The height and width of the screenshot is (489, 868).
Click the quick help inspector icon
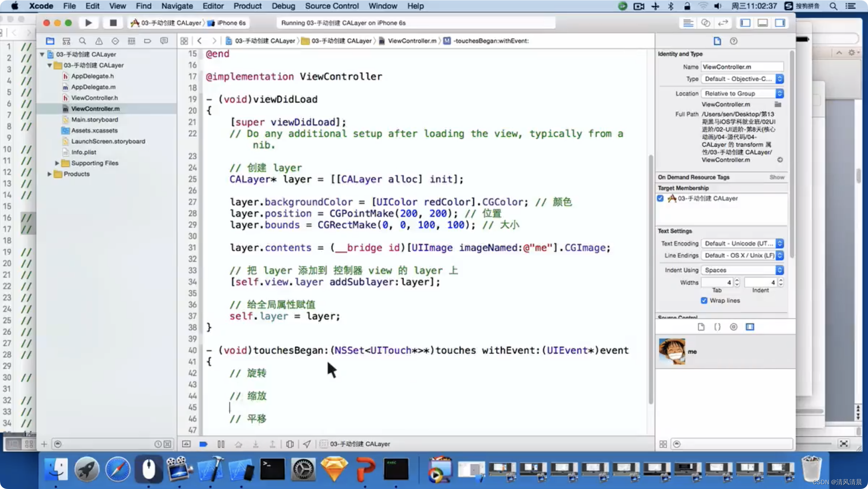734,41
